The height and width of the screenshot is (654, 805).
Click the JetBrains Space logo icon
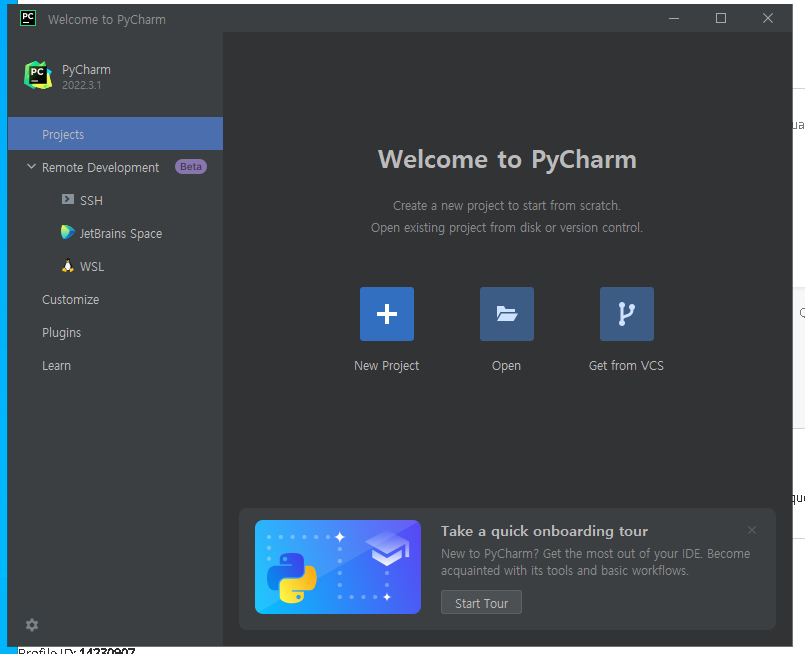(x=67, y=233)
